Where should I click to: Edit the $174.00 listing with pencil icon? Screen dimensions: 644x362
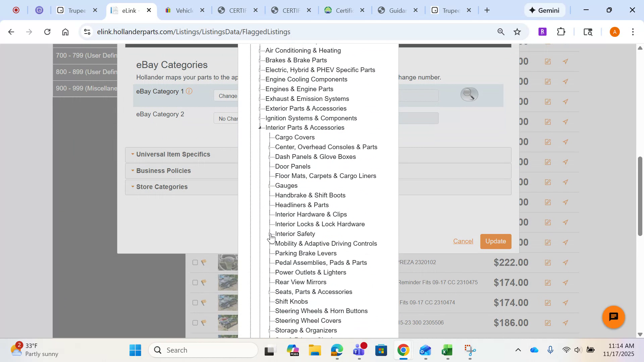click(x=548, y=303)
